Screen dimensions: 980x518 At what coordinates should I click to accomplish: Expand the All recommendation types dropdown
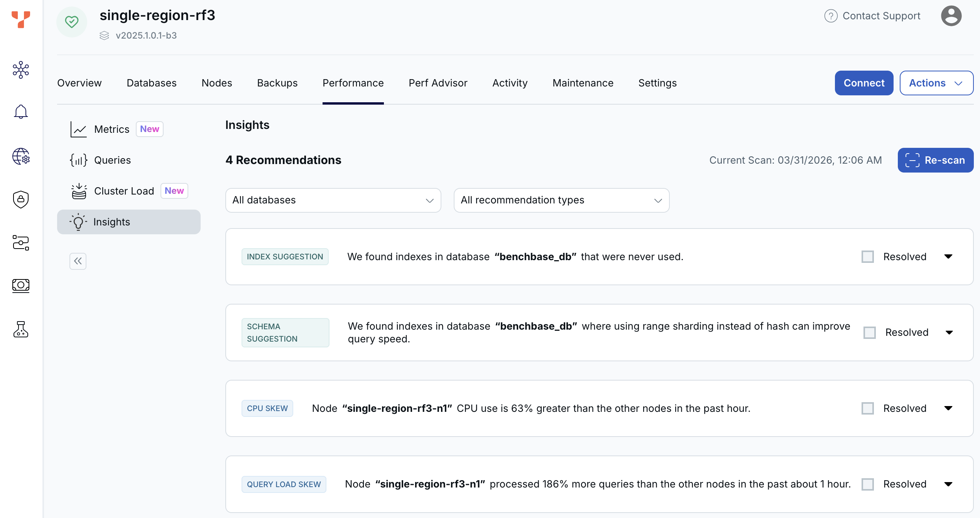coord(561,200)
